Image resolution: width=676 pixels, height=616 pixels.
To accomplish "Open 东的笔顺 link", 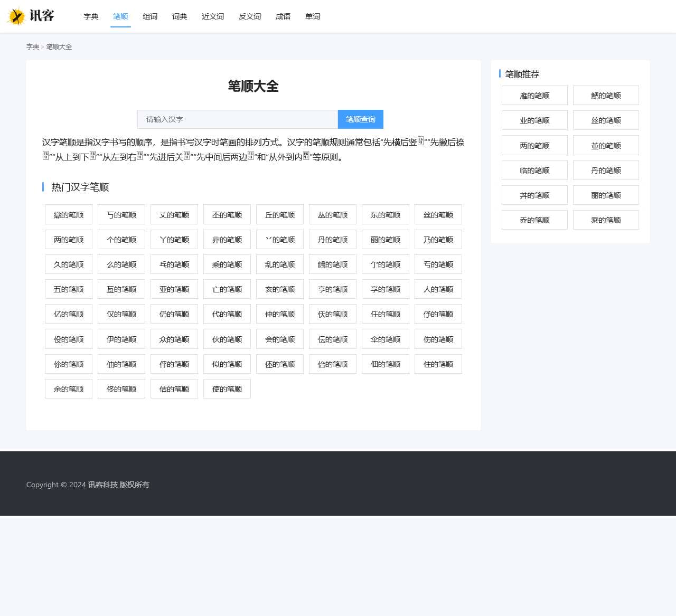I will coord(385,214).
